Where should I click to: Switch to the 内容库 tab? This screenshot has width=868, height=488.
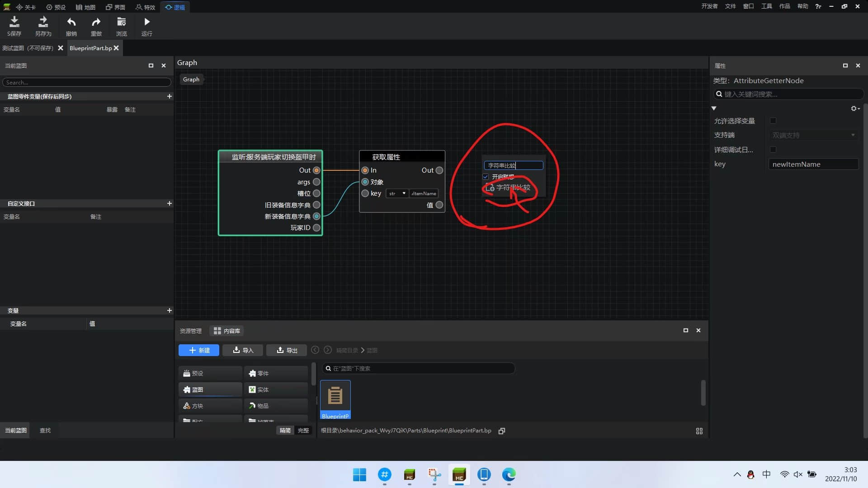[x=227, y=331]
